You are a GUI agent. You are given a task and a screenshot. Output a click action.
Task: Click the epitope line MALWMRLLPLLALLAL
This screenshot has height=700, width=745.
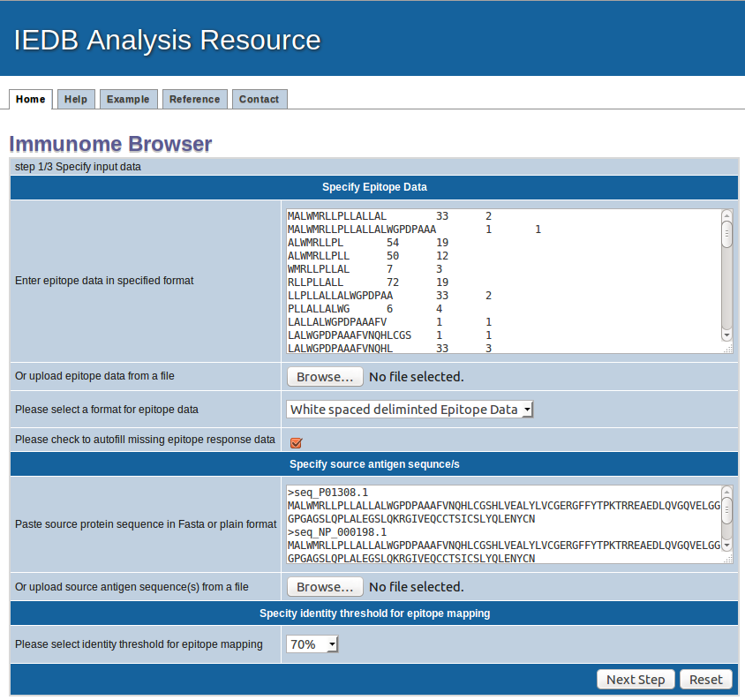click(337, 216)
